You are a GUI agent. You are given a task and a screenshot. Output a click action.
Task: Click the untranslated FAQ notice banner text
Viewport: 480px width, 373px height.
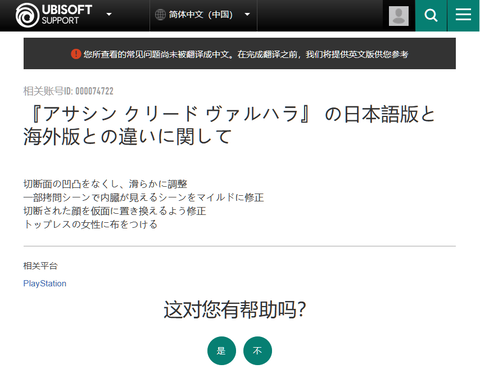click(246, 54)
